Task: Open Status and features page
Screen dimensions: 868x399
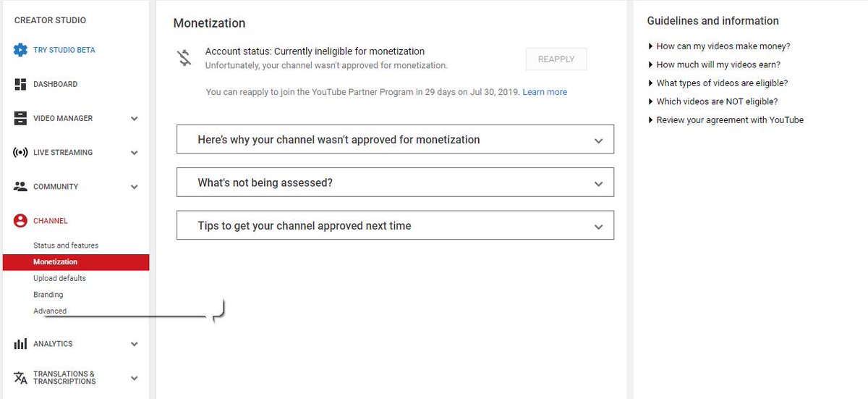Action: pos(66,245)
